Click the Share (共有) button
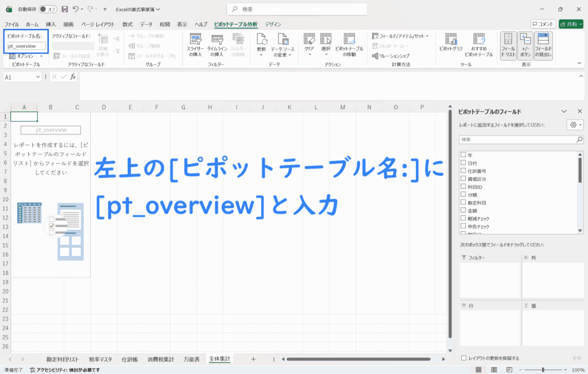Image resolution: width=588 pixels, height=374 pixels. coord(571,24)
